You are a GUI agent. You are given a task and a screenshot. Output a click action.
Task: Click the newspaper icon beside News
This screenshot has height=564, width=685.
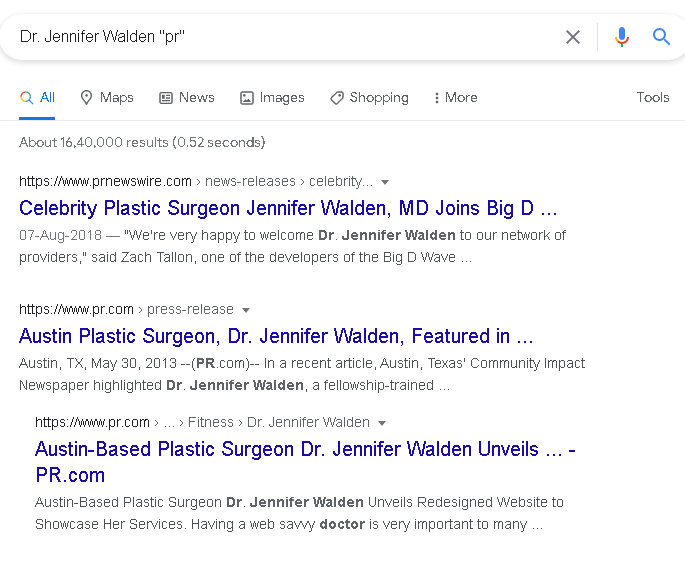tap(166, 98)
